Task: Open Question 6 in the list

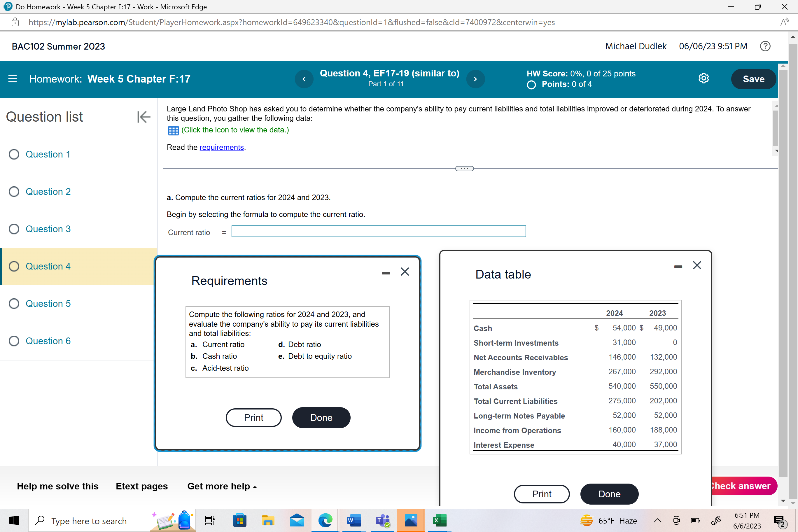Action: [x=48, y=341]
